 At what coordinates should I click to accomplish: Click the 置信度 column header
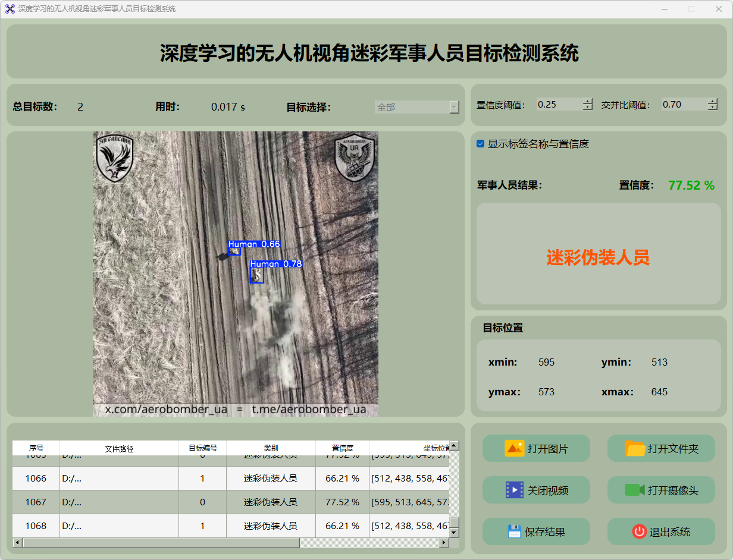[342, 448]
